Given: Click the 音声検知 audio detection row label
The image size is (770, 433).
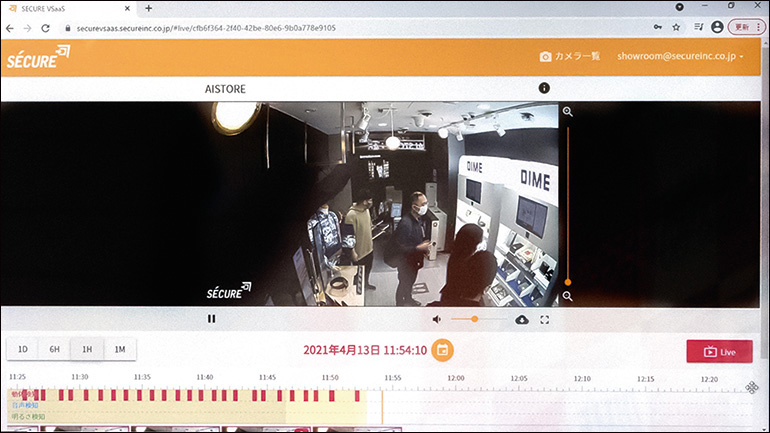Looking at the screenshot, I should pos(25,406).
